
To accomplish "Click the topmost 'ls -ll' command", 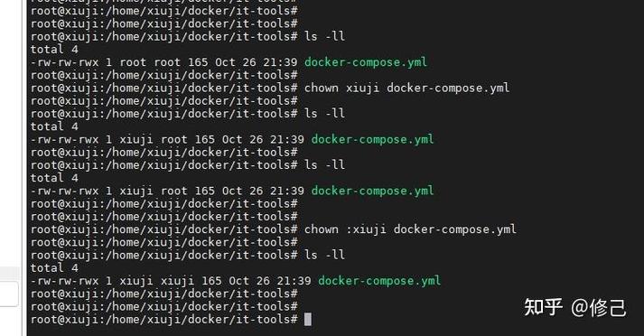I will (x=324, y=36).
